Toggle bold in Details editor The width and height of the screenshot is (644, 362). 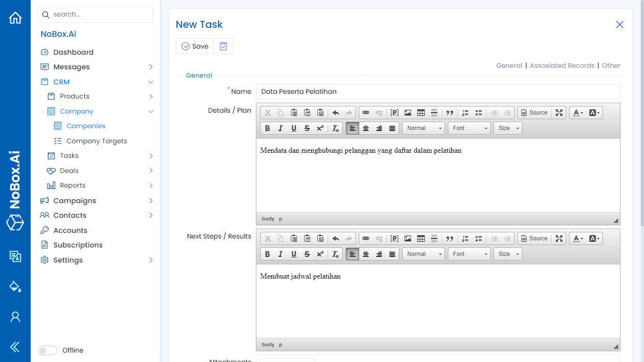coord(267,128)
